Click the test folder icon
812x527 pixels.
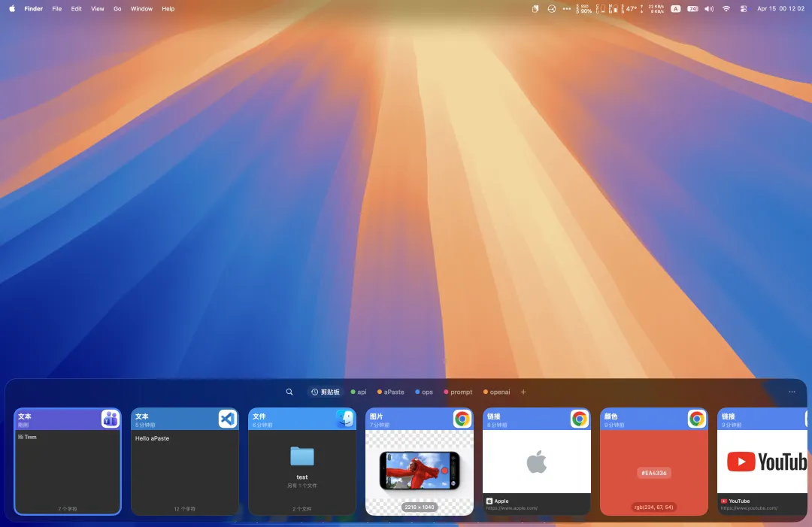click(302, 456)
